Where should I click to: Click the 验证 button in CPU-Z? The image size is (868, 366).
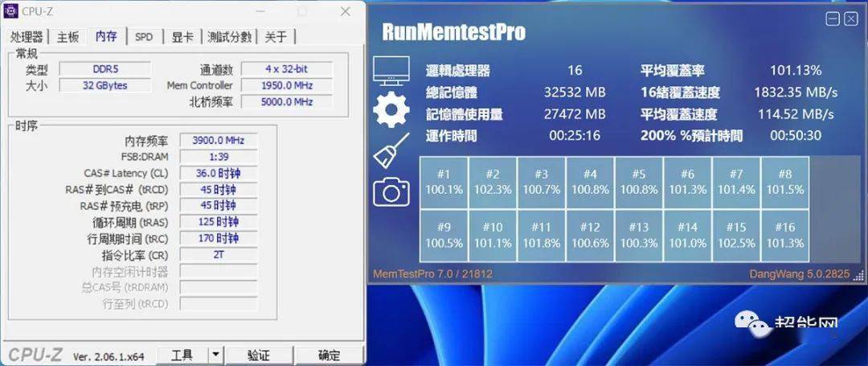[x=259, y=355]
